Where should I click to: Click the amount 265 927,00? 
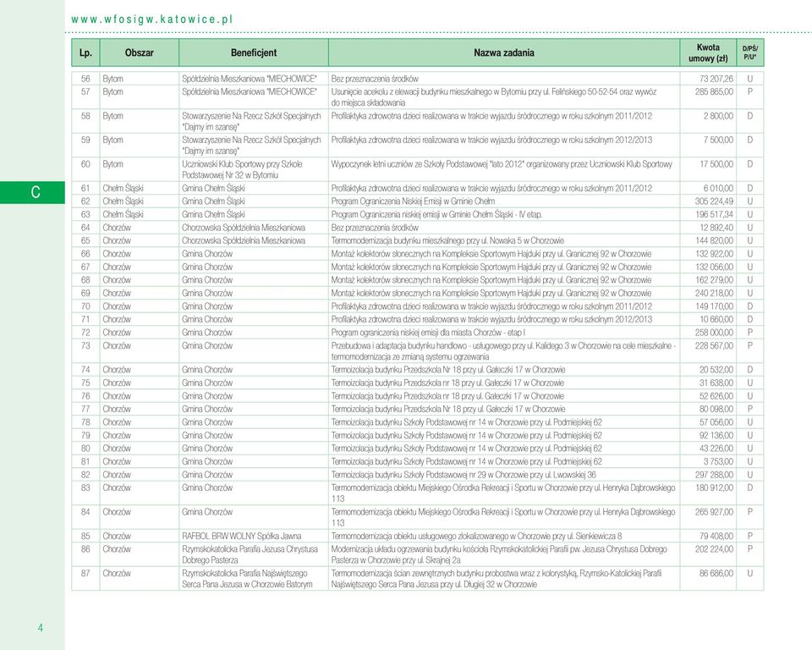click(714, 512)
